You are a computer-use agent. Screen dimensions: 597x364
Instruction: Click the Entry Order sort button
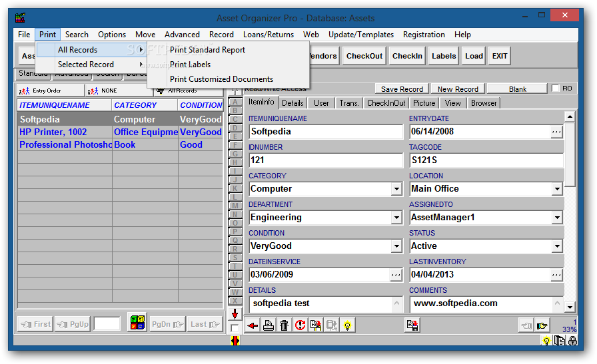(x=51, y=91)
